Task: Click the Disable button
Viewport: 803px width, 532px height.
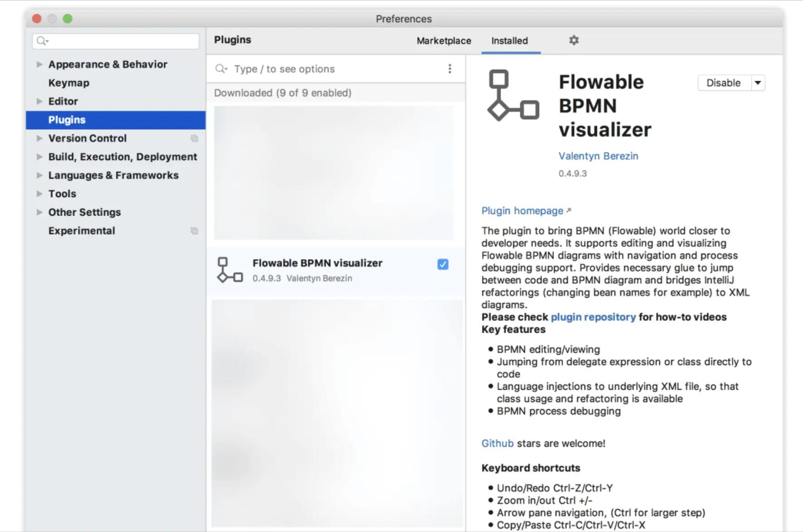Action: [x=723, y=83]
